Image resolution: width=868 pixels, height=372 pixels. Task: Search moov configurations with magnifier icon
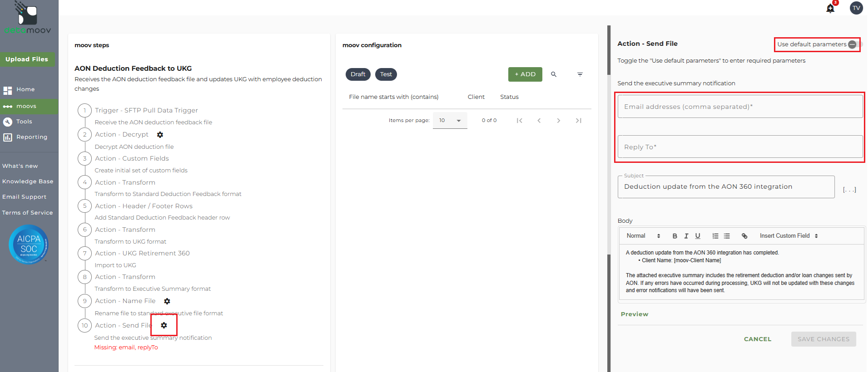(554, 74)
